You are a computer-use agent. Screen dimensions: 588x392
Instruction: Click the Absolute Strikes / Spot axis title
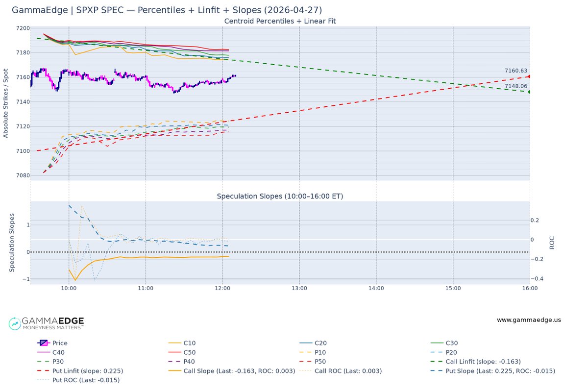click(6, 102)
